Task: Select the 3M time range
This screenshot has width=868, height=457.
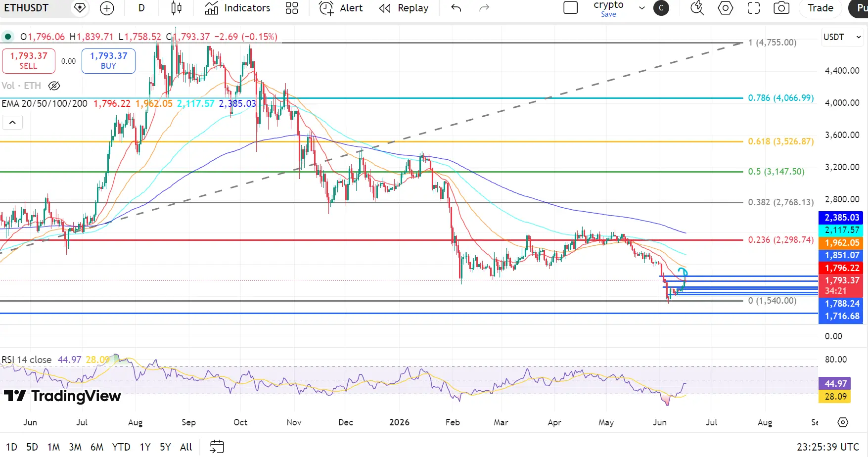Action: tap(75, 447)
